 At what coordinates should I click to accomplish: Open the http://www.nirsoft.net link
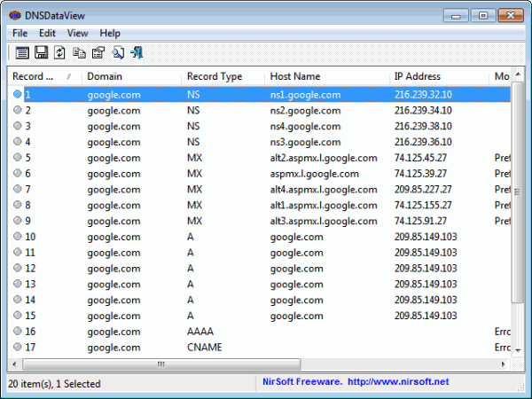point(398,381)
